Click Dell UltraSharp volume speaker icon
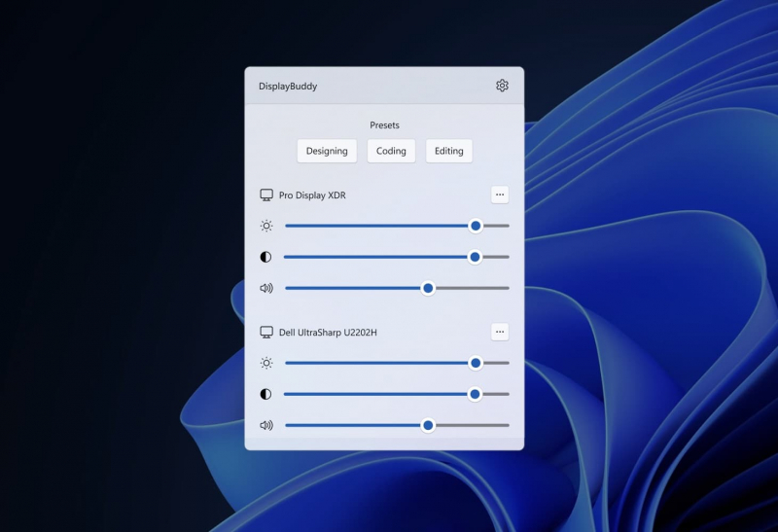 pos(266,425)
